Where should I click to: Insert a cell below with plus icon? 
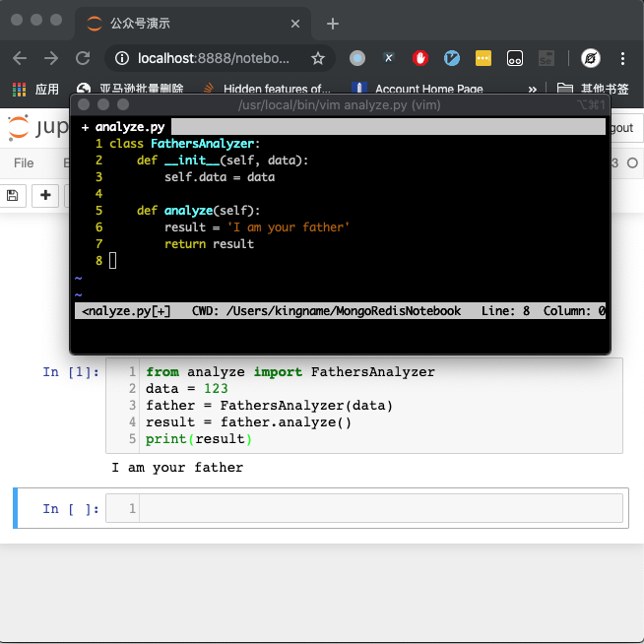tap(45, 196)
